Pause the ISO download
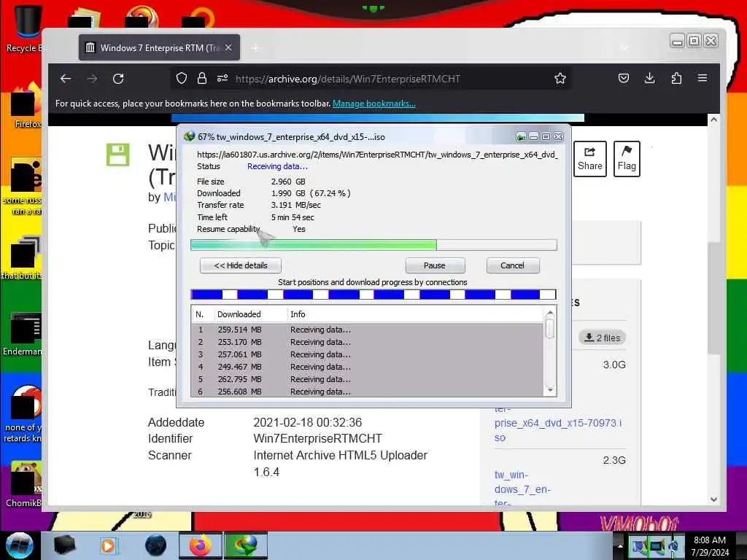Viewport: 747px width, 560px height. coord(435,265)
